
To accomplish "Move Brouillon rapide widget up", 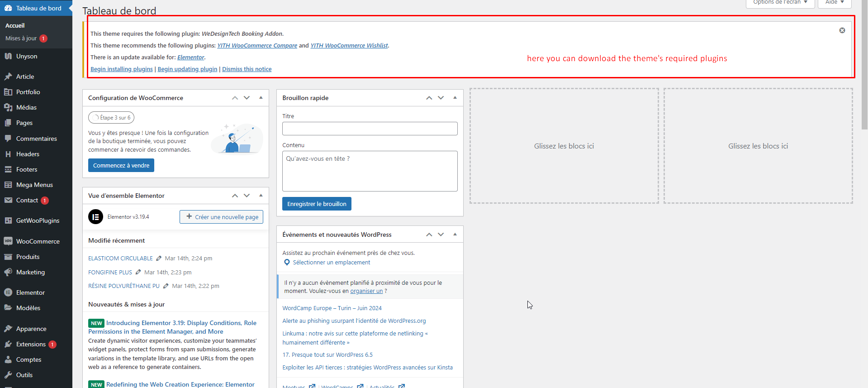I will click(x=429, y=98).
